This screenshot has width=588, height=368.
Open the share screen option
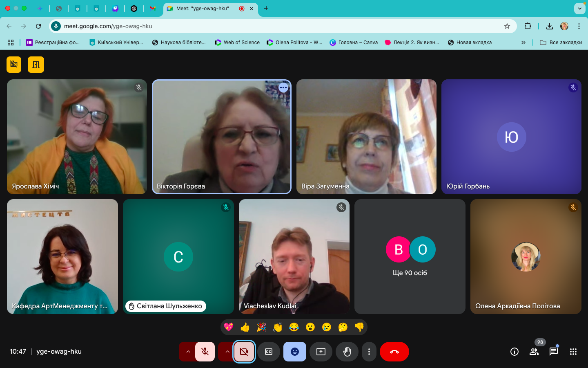tap(321, 352)
